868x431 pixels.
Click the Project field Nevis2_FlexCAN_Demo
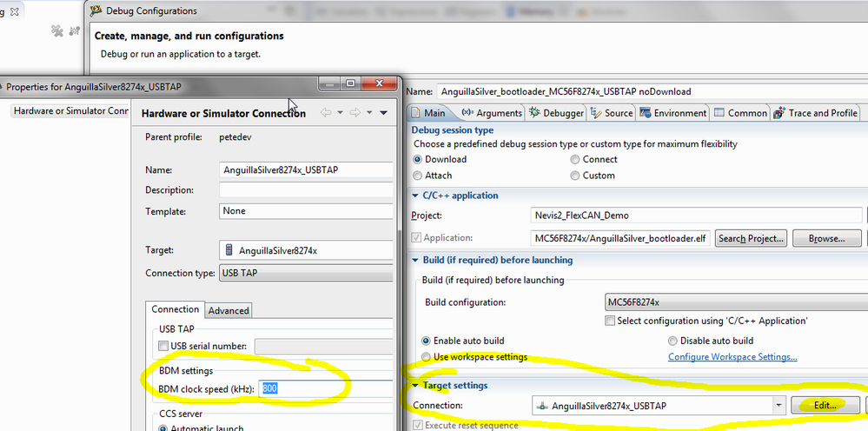[696, 215]
